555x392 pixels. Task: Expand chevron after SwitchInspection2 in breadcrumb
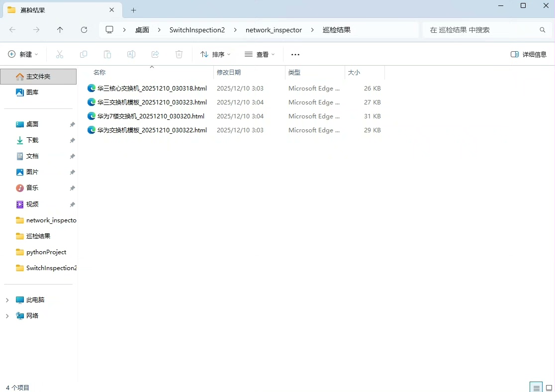click(235, 30)
